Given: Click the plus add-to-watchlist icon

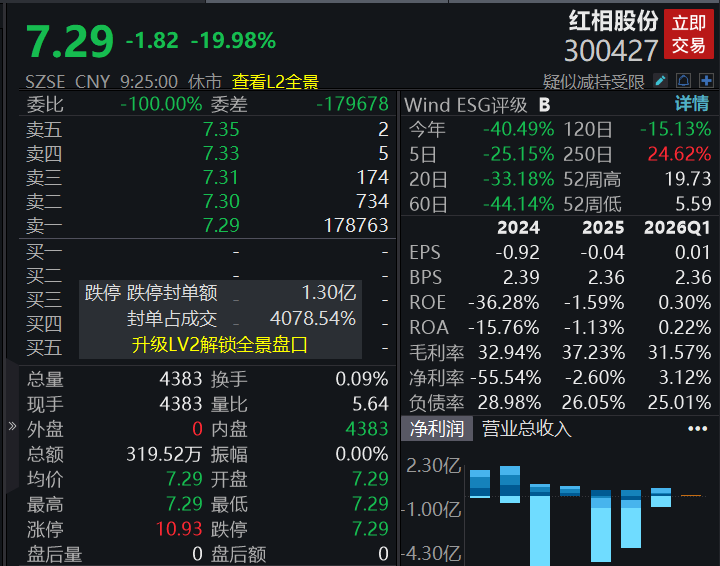Looking at the screenshot, I should [706, 81].
